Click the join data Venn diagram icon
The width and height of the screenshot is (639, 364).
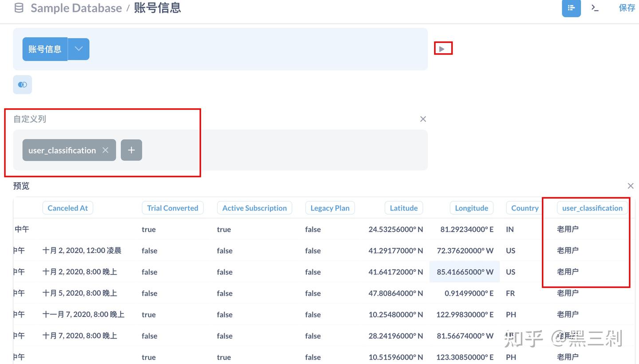[22, 84]
